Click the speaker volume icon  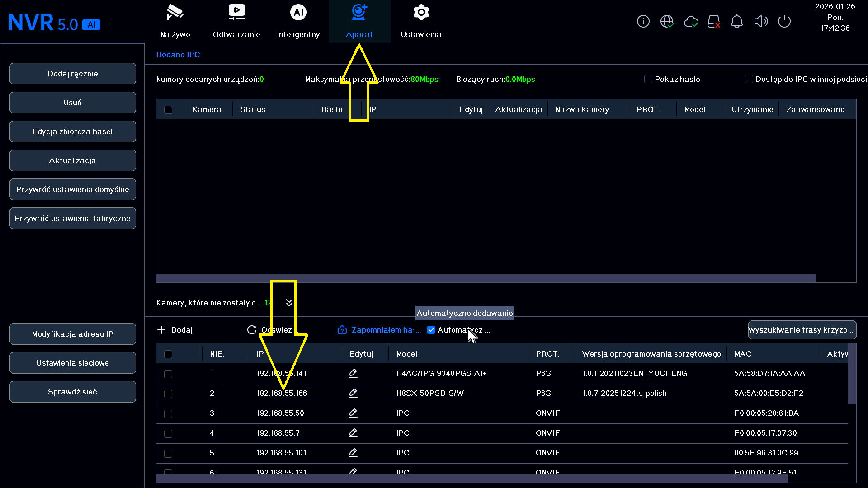(761, 21)
